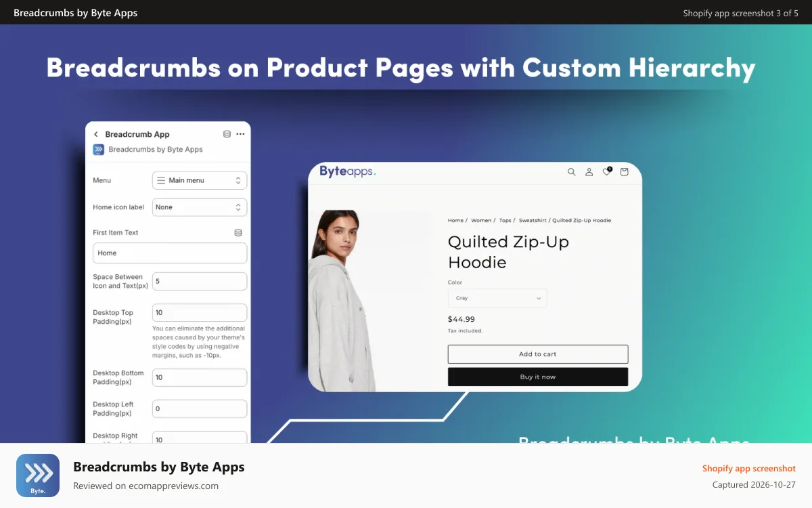Click the Tops breadcrumb link
Viewport: 812px width, 508px height.
coord(505,220)
